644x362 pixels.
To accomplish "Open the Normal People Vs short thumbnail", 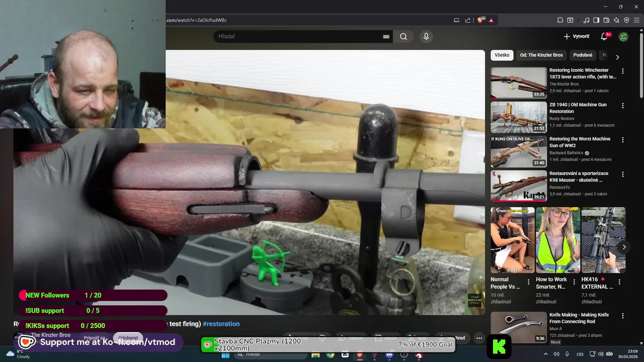I will pos(512,240).
